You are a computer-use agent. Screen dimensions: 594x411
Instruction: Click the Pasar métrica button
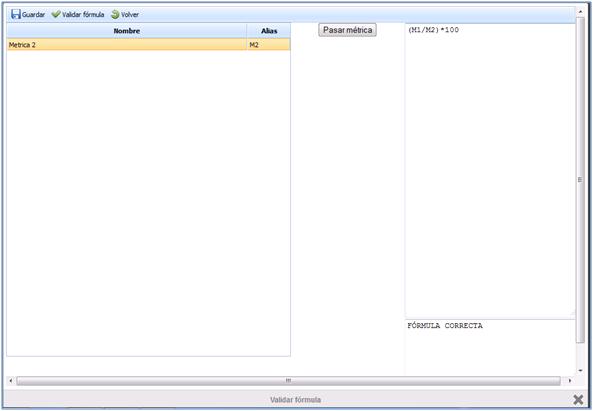pos(347,30)
